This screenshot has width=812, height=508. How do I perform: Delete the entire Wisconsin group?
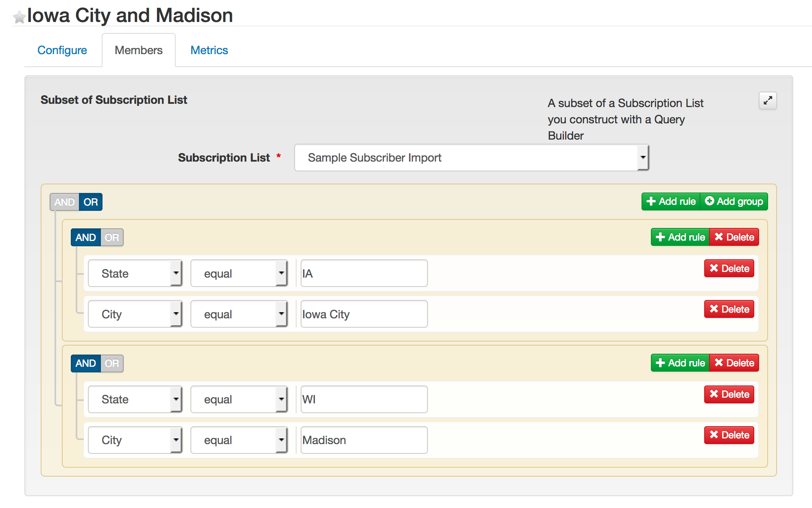coord(734,363)
